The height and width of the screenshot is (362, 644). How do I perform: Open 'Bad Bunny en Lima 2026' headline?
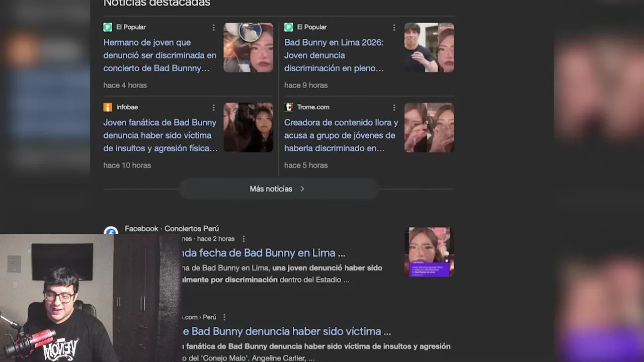click(334, 55)
